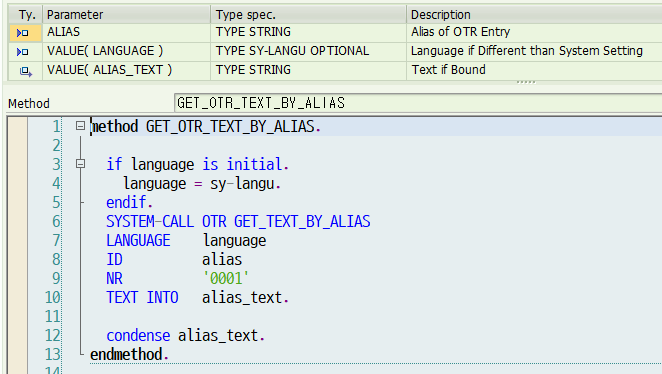Image resolution: width=662 pixels, height=374 pixels.
Task: Click the 'ID alias' code line
Action: (x=174, y=260)
